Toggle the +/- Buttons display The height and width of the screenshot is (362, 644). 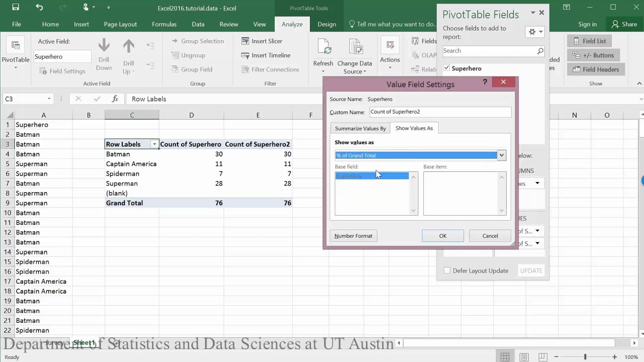coord(593,55)
